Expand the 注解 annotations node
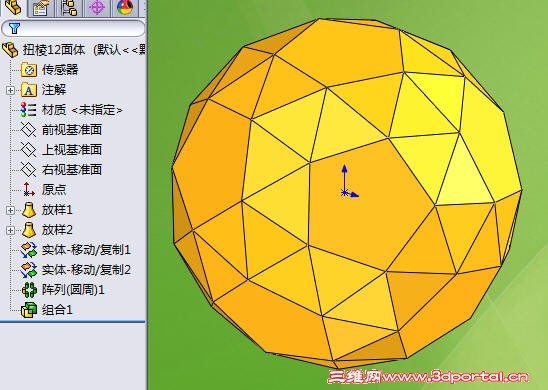The height and width of the screenshot is (390, 548). [10, 90]
